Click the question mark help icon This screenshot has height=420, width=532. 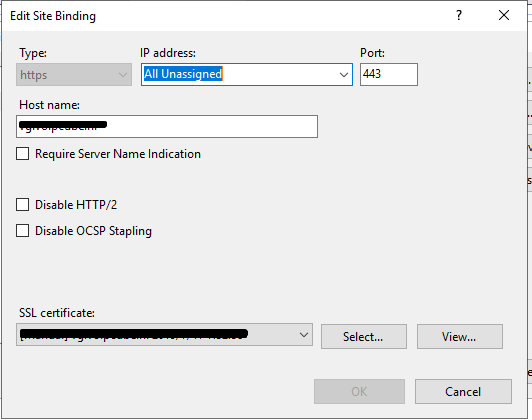[x=459, y=15]
